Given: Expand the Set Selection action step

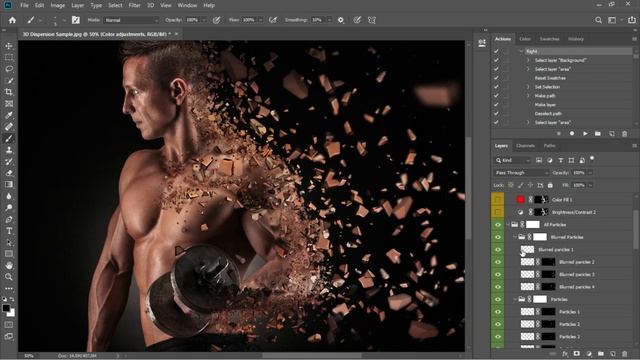Looking at the screenshot, I should click(x=528, y=87).
